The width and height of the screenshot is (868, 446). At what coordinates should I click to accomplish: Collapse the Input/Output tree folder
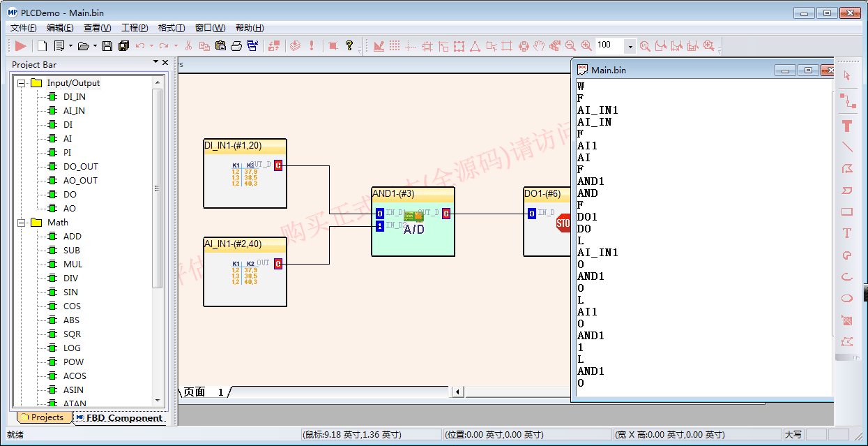(21, 83)
